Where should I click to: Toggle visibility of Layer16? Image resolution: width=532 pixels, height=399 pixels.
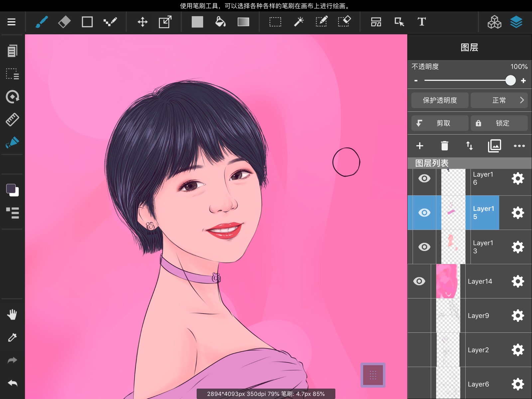click(424, 179)
